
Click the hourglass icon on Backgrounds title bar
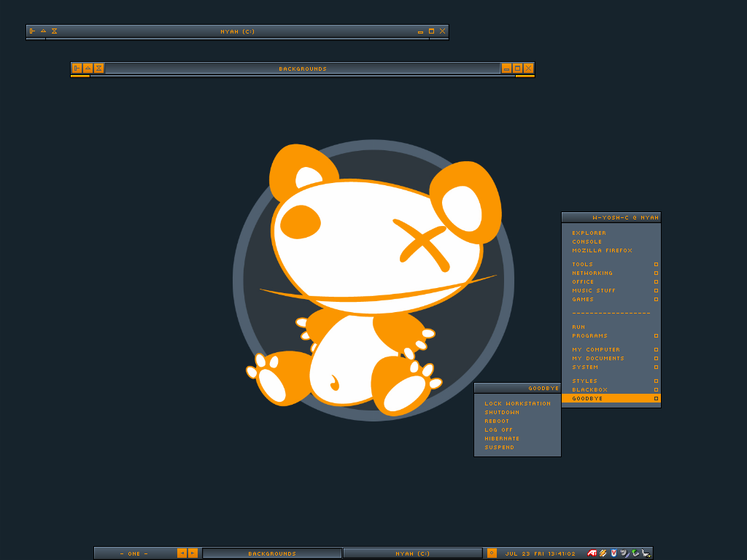point(98,68)
